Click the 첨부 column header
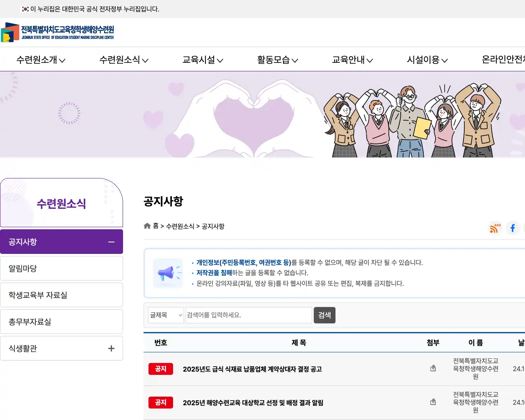The image size is (525, 420). [x=433, y=342]
